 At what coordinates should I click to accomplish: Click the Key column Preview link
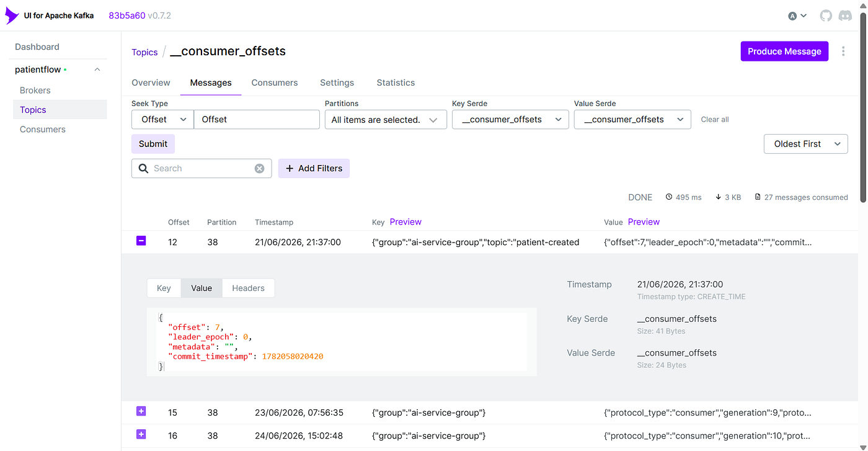(405, 221)
